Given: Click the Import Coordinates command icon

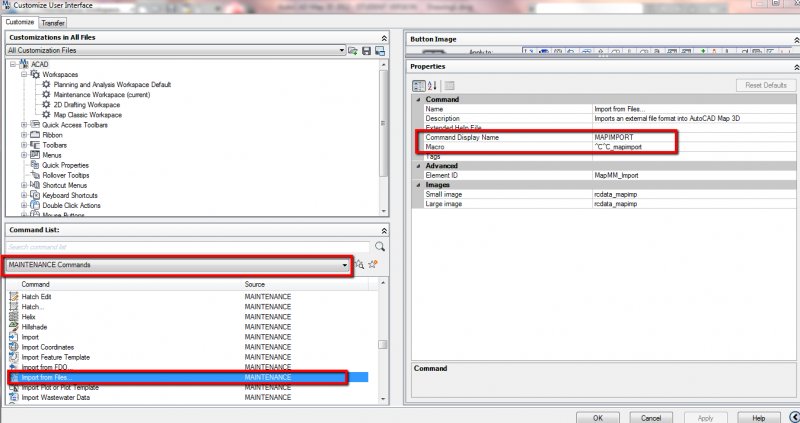Looking at the screenshot, I should point(14,347).
